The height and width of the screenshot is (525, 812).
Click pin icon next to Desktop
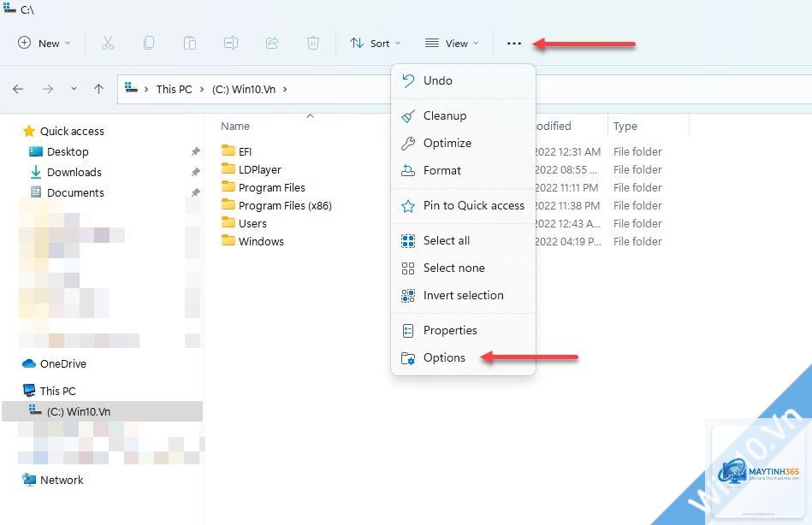195,151
